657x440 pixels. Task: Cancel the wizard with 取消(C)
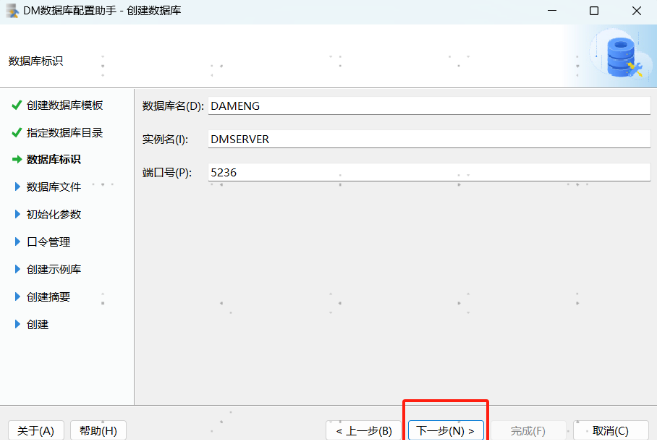610,430
